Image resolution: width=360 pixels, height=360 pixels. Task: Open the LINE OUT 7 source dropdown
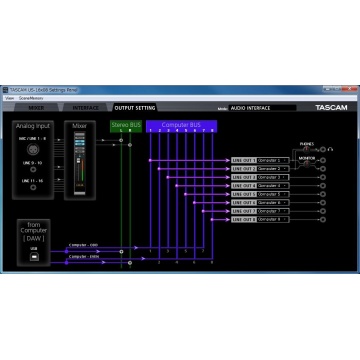(x=273, y=211)
